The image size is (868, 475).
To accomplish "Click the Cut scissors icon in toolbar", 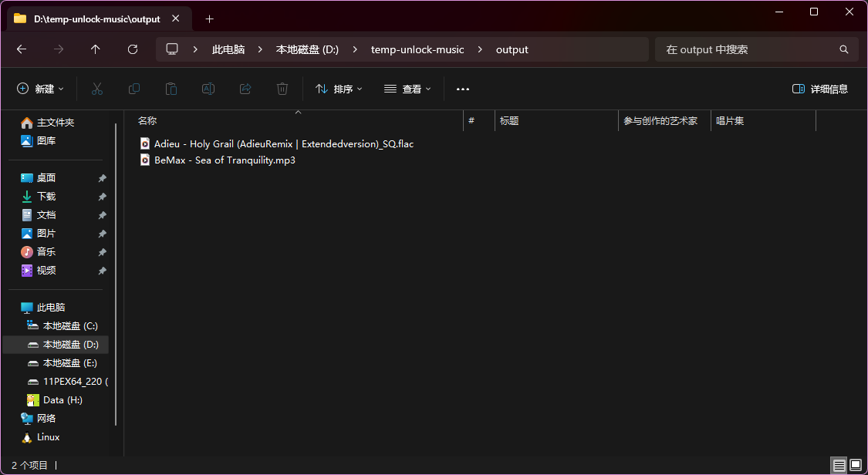I will point(97,89).
